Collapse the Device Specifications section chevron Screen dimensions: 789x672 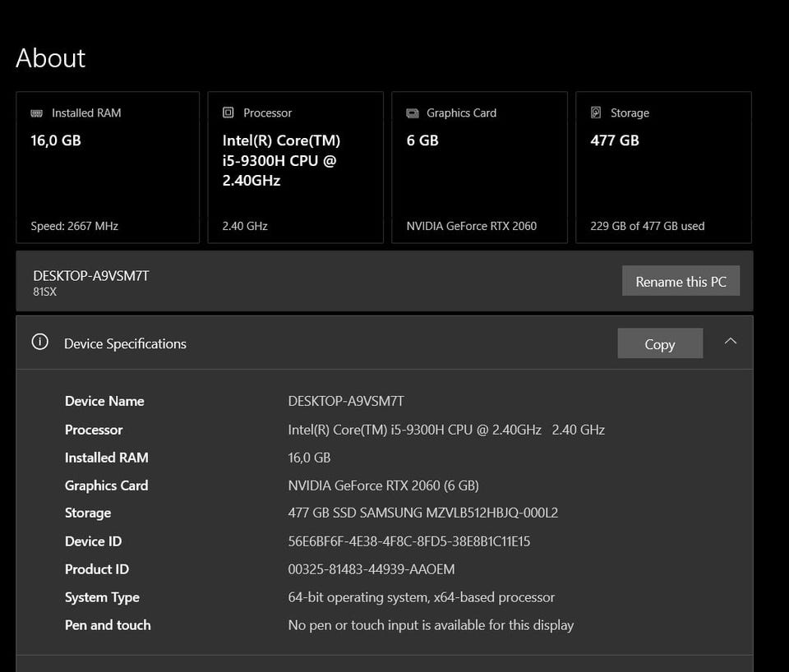pos(730,342)
